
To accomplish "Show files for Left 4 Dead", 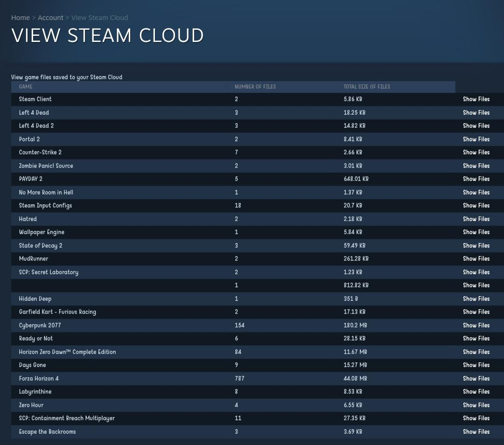I will [x=476, y=113].
